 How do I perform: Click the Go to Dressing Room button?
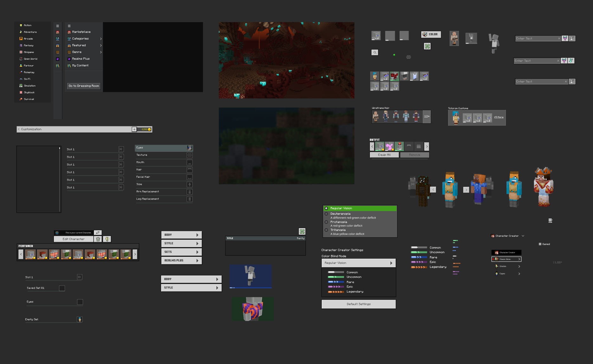coord(84,86)
